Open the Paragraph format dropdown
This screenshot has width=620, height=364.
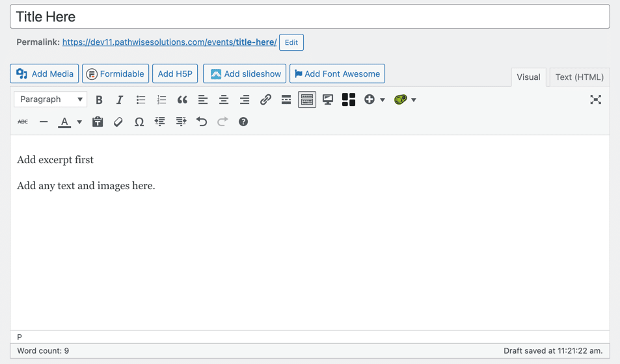point(51,99)
